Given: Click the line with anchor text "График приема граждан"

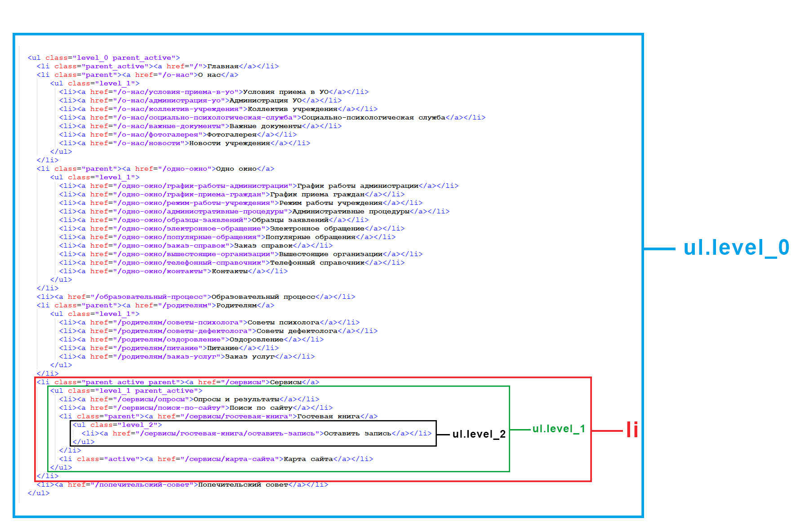Looking at the screenshot, I should click(232, 195).
